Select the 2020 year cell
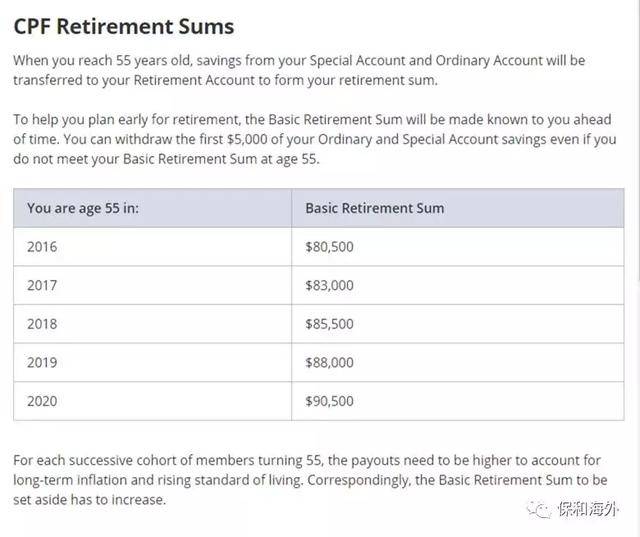Image resolution: width=640 pixels, height=537 pixels. (x=42, y=401)
